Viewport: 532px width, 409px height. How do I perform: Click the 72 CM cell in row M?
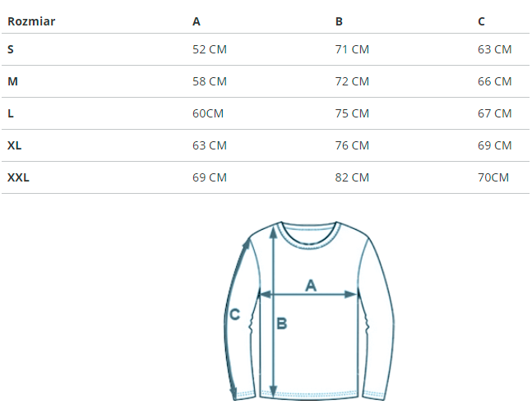[x=352, y=81]
